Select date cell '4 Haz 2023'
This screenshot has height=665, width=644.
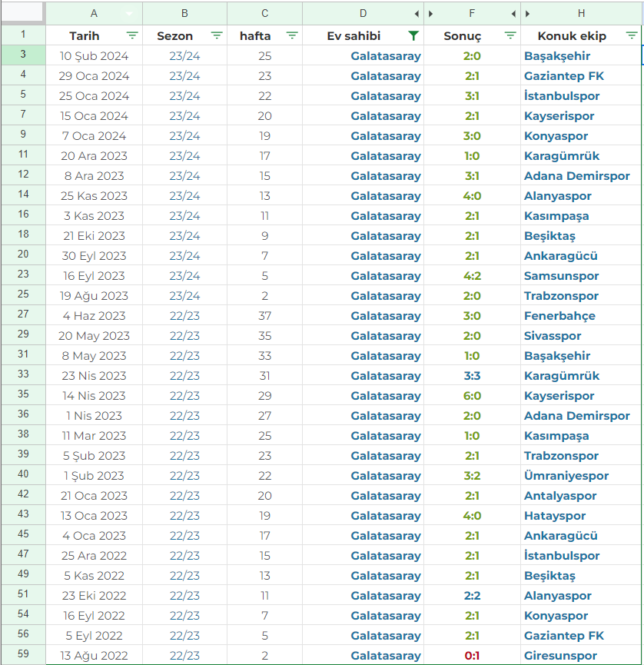coord(94,315)
